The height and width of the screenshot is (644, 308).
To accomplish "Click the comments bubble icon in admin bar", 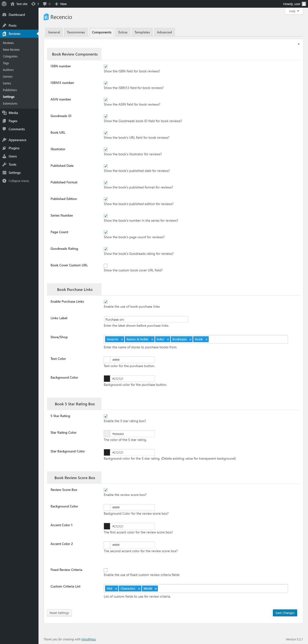I will coord(45,4).
